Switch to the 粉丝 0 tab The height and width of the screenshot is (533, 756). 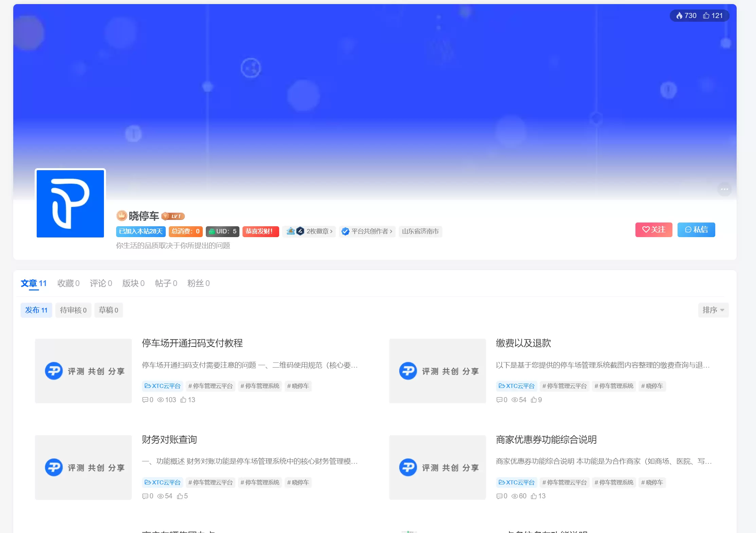click(x=199, y=283)
